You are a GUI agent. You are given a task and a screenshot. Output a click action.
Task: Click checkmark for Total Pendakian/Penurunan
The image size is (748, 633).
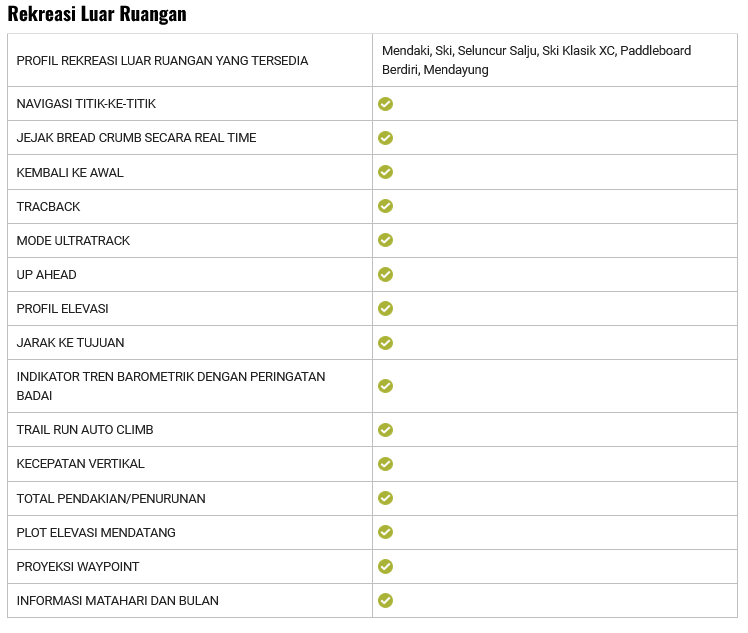[x=385, y=498]
